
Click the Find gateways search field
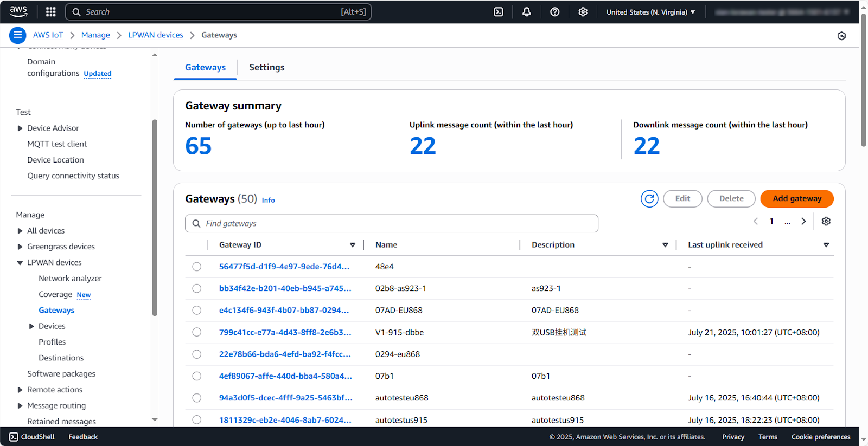point(391,224)
